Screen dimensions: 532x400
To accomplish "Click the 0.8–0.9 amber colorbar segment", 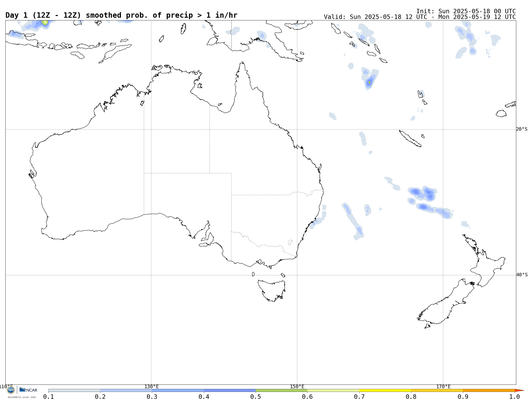I will tap(437, 390).
